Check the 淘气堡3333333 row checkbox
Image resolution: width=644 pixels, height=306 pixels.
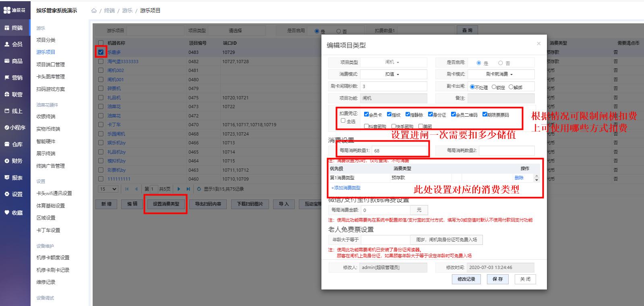(101, 62)
